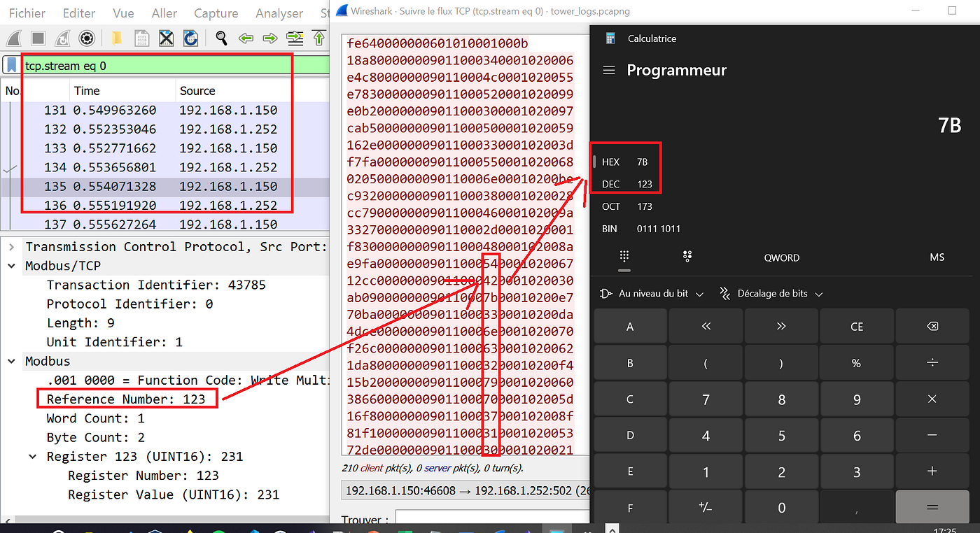The height and width of the screenshot is (533, 980).
Task: Click the backspace key in Calculatrice
Action: point(932,327)
